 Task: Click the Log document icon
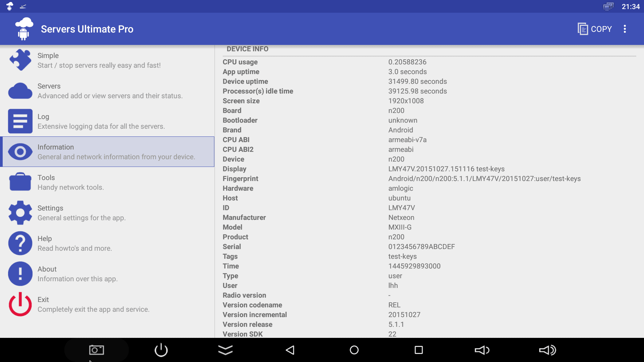pos(20,121)
